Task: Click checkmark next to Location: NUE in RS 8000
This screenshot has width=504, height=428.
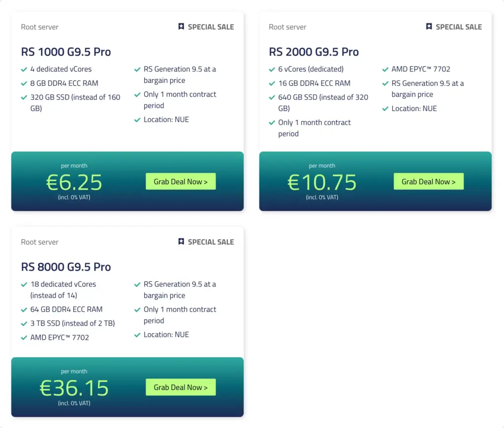Action: [137, 335]
